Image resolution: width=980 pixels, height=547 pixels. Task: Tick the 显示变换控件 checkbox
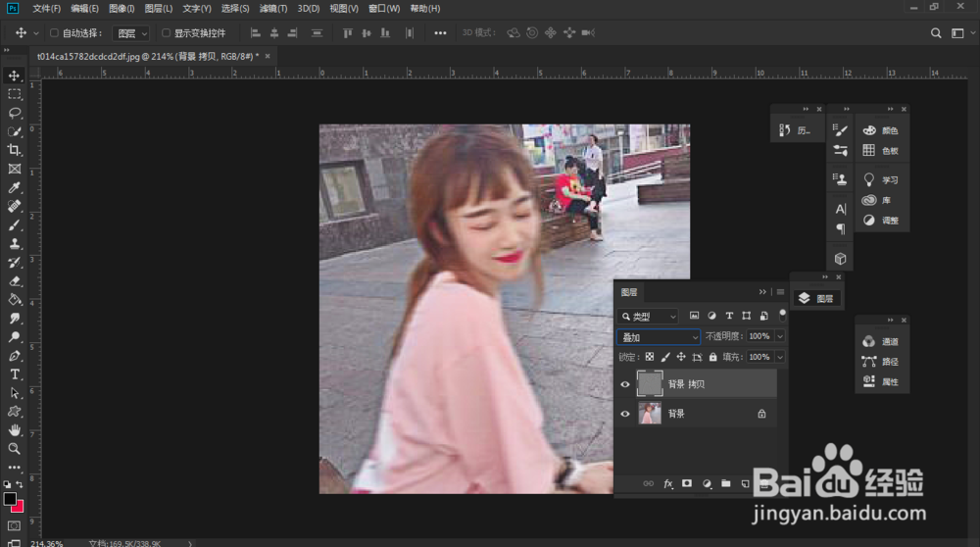tap(166, 32)
